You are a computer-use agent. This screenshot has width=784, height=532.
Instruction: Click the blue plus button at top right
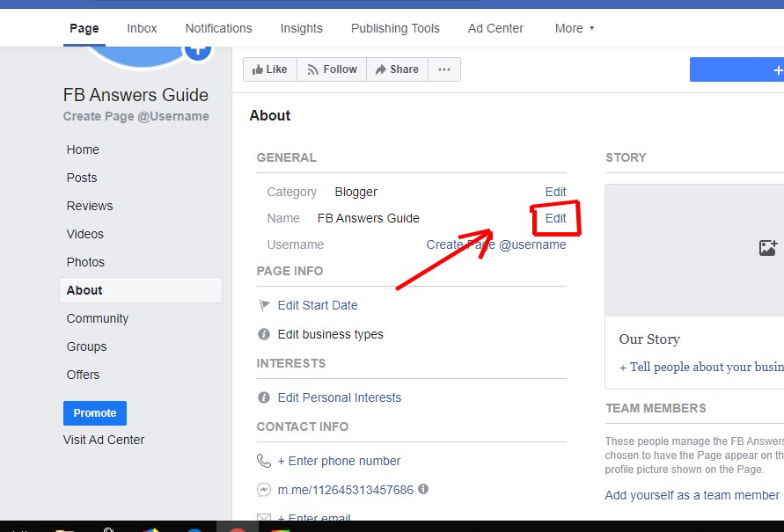tap(737, 69)
